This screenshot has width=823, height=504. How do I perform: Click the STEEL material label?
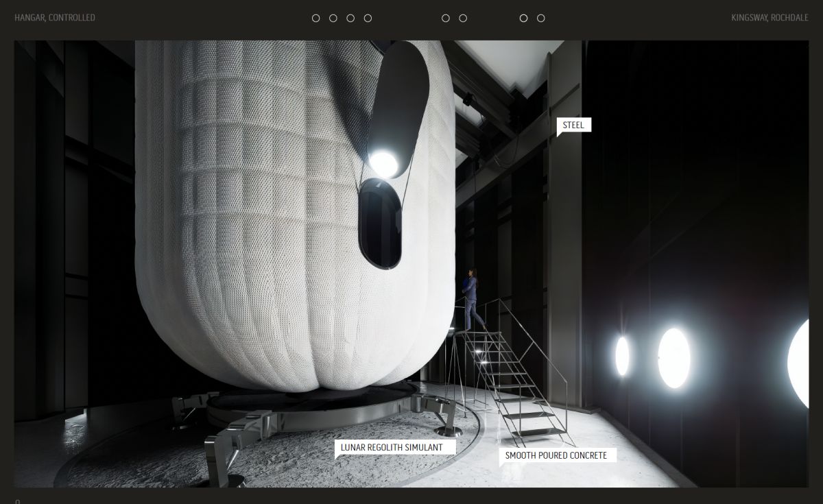click(x=573, y=125)
